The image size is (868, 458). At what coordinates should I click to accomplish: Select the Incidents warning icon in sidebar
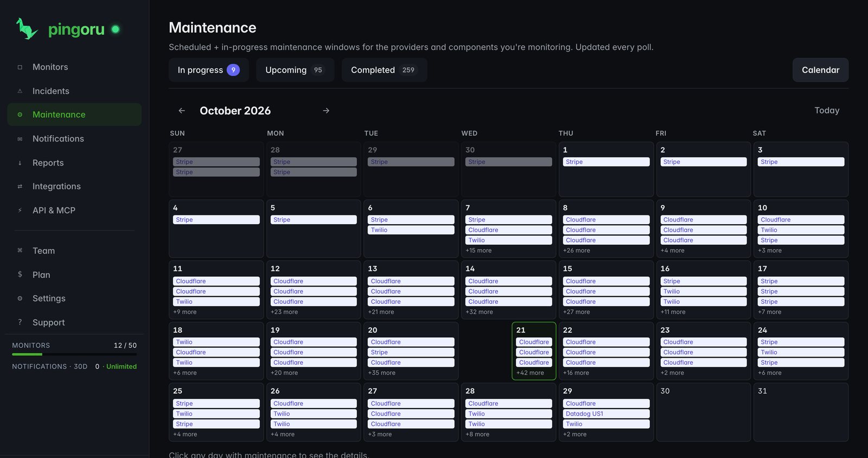tap(20, 91)
